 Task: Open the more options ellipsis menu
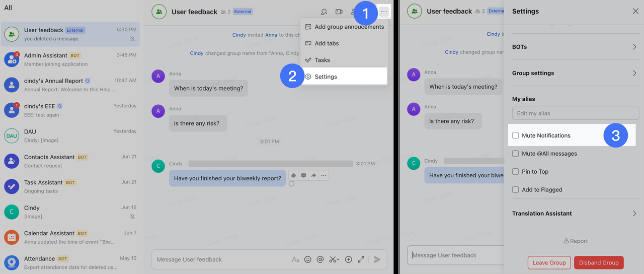(x=384, y=12)
